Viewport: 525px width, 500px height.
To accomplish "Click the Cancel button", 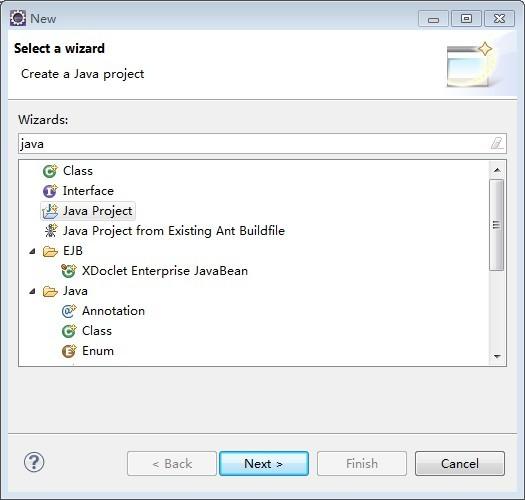I will (460, 463).
